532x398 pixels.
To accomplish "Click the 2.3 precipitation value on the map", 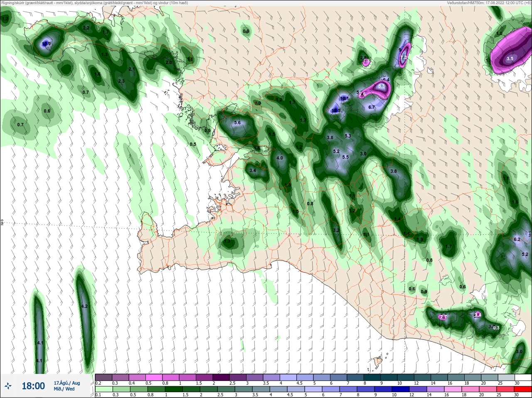I will click(121, 81).
